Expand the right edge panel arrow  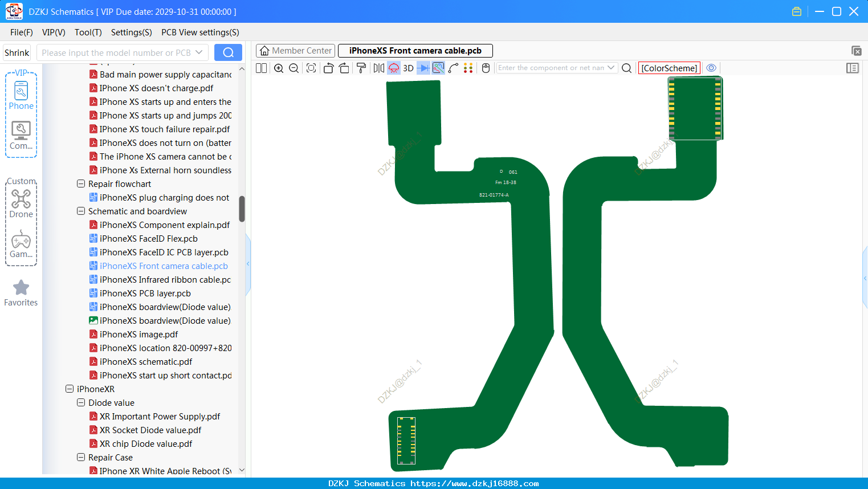[x=865, y=278]
